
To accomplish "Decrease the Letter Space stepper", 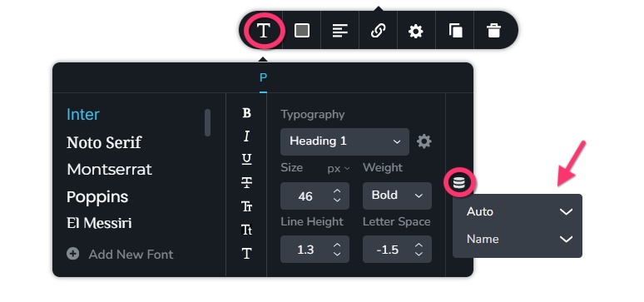I will click(419, 254).
